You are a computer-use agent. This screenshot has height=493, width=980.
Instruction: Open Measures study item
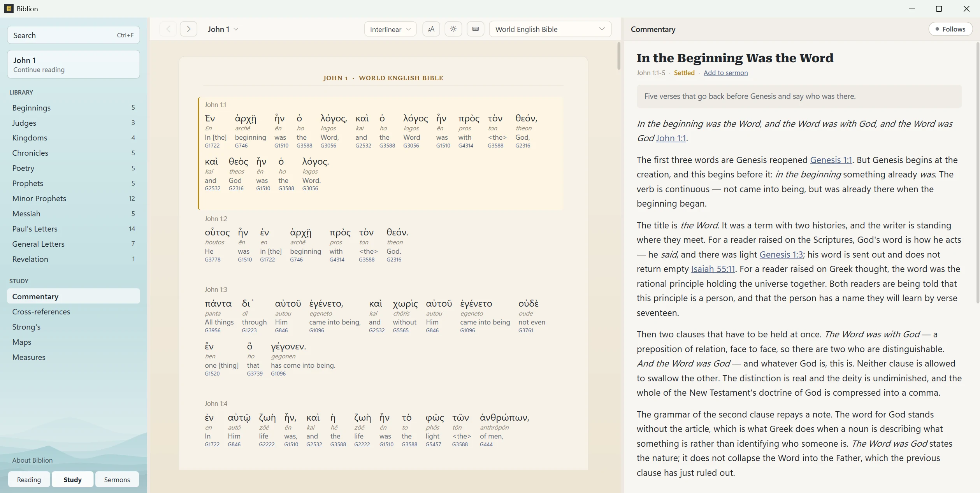tap(74, 357)
